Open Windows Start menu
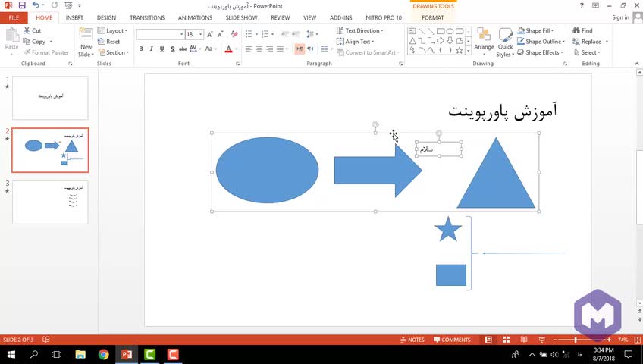The image size is (643, 364). coord(11,355)
